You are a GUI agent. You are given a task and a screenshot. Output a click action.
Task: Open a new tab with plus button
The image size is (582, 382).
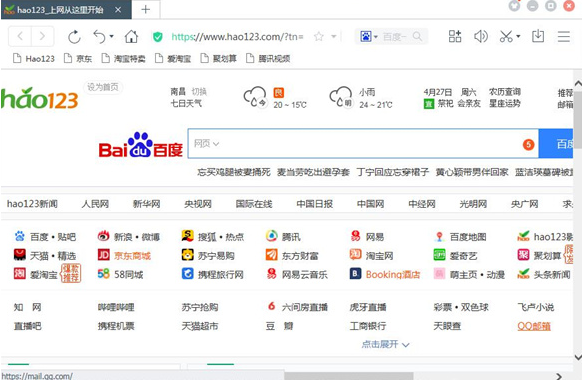point(146,9)
